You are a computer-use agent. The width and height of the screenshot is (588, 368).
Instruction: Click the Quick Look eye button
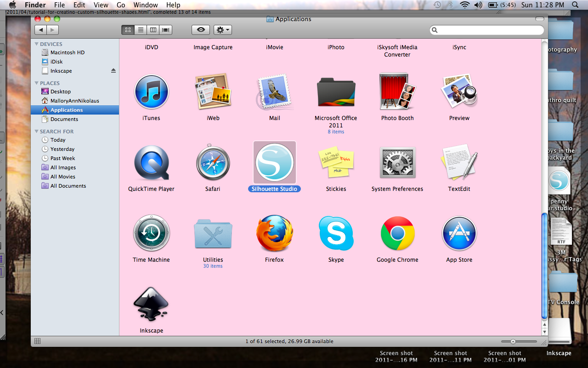(x=201, y=30)
